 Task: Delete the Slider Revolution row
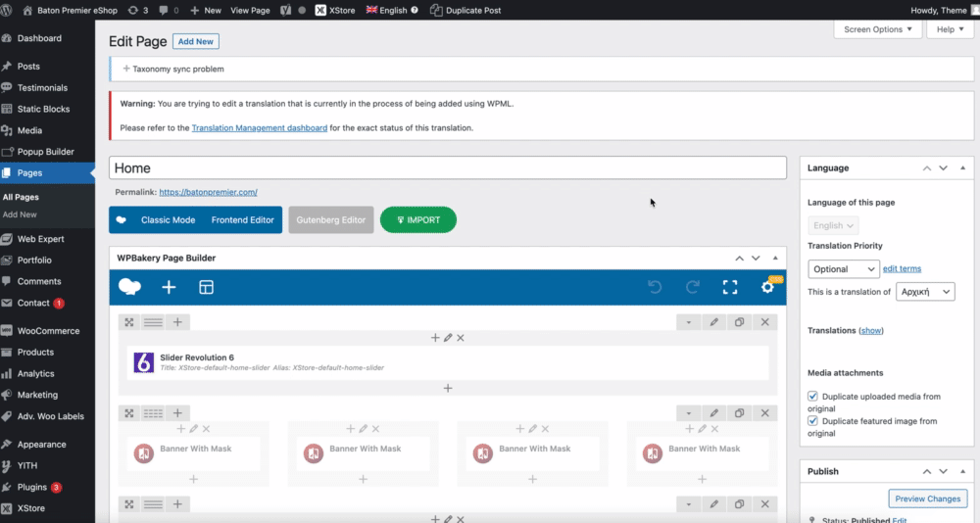click(x=765, y=322)
